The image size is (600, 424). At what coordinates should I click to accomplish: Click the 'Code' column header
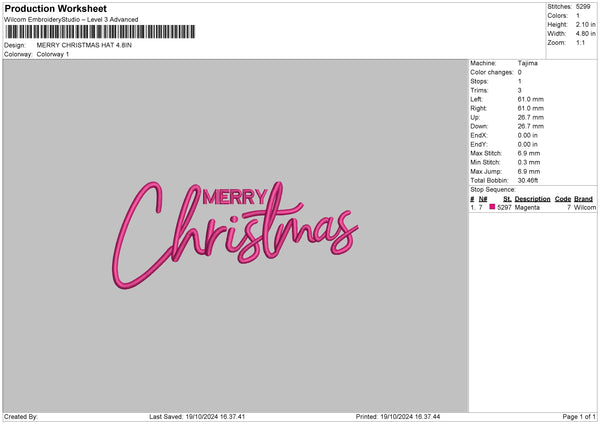tap(563, 199)
